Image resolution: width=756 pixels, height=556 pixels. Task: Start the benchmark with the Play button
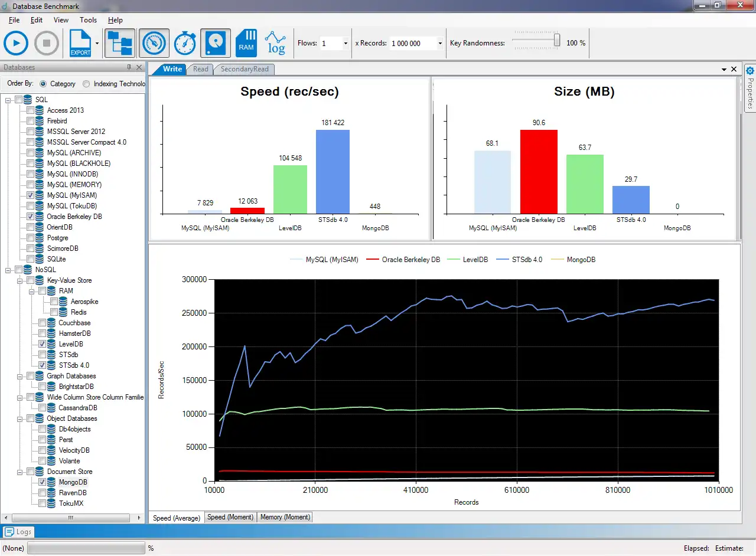[16, 43]
